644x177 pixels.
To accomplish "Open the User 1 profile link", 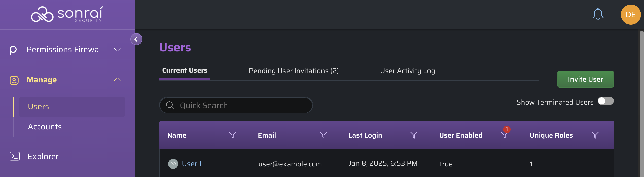I will 192,164.
